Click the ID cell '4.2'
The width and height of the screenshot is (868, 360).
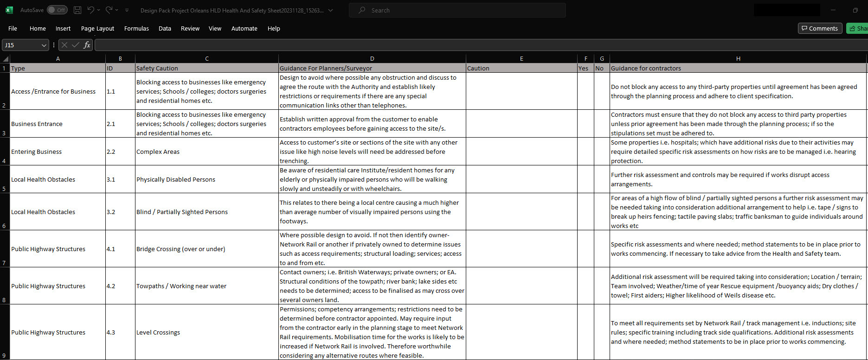(x=120, y=286)
